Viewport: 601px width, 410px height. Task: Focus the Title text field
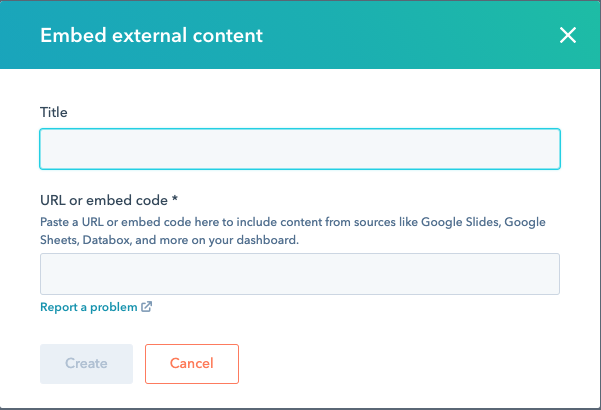tap(300, 149)
